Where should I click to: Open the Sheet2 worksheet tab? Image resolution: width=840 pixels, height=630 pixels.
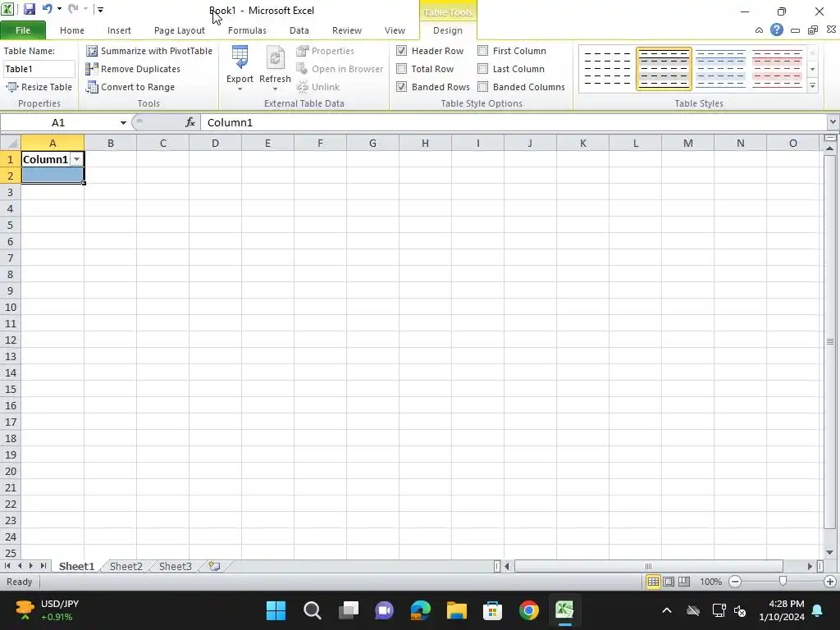[126, 566]
